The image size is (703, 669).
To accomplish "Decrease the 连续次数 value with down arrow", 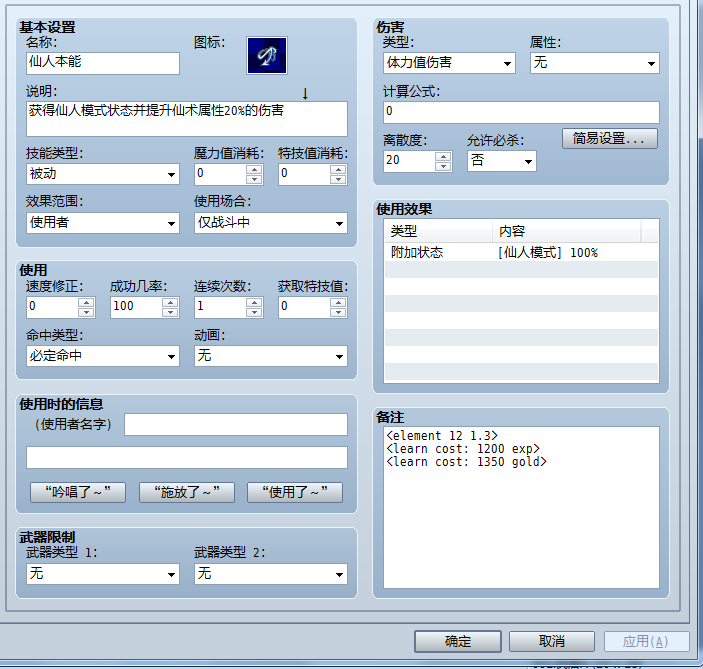I will pyautogui.click(x=254, y=312).
